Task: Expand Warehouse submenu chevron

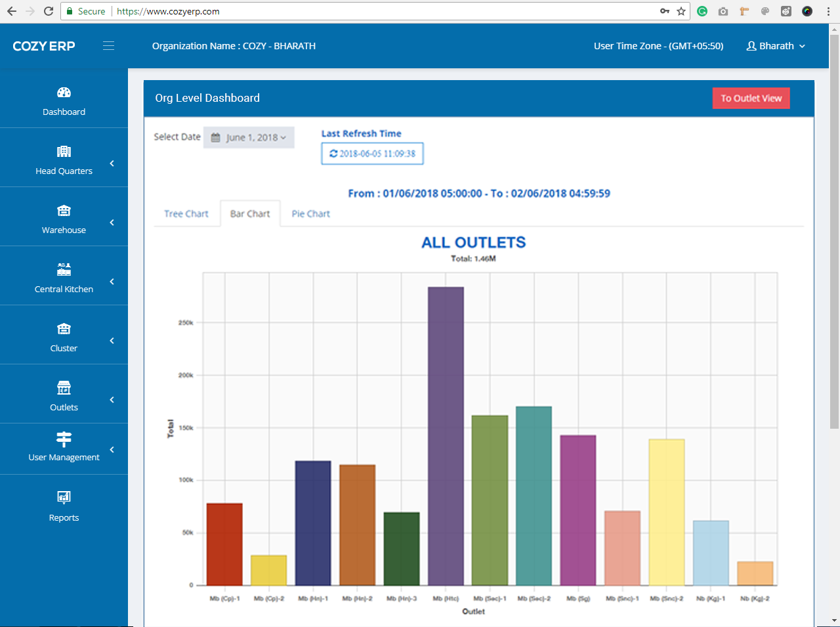Action: click(x=112, y=223)
